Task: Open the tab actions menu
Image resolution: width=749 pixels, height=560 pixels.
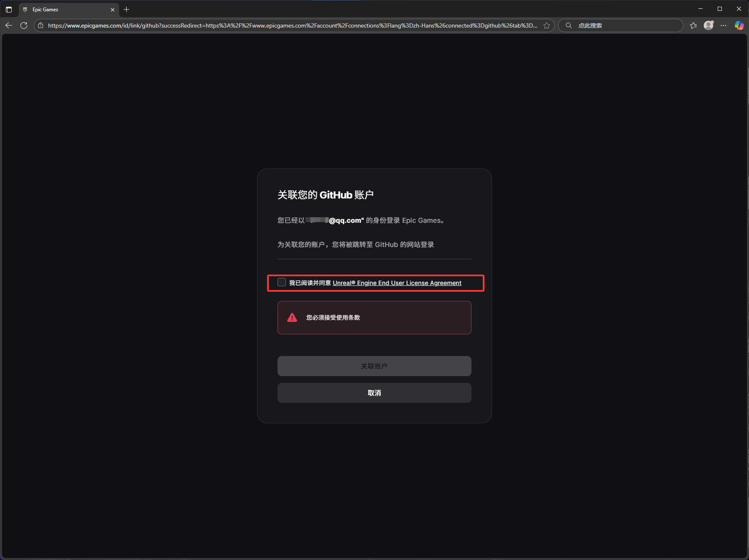Action: [x=8, y=9]
